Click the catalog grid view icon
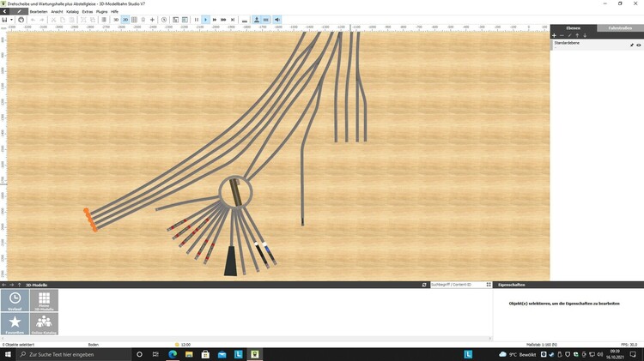 pos(489,285)
